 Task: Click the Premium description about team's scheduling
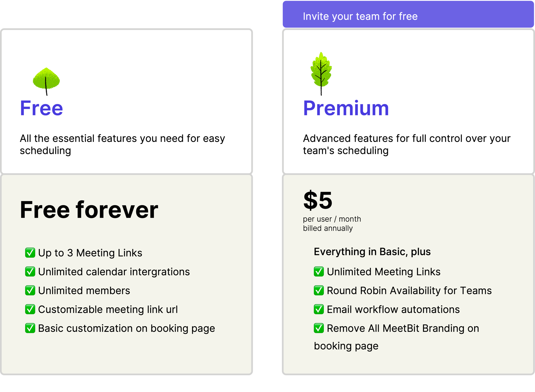coord(407,144)
